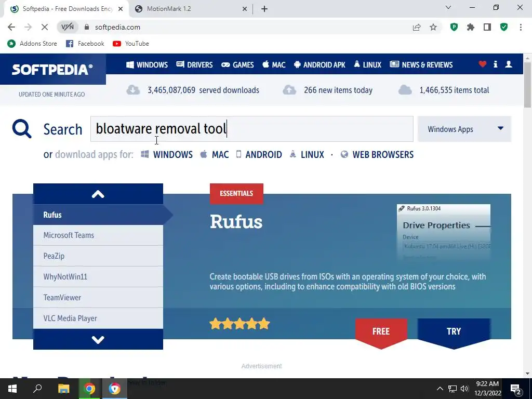
Task: Select VLC Media Player in list
Action: click(98, 318)
